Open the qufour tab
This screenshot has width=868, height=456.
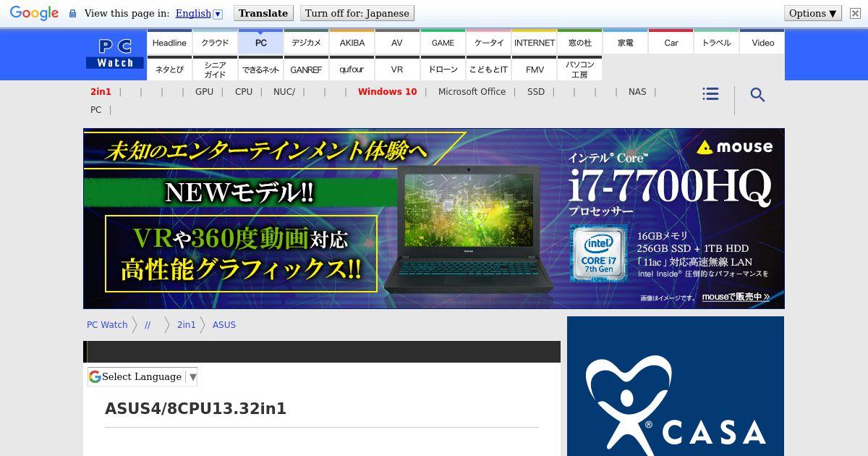click(352, 69)
